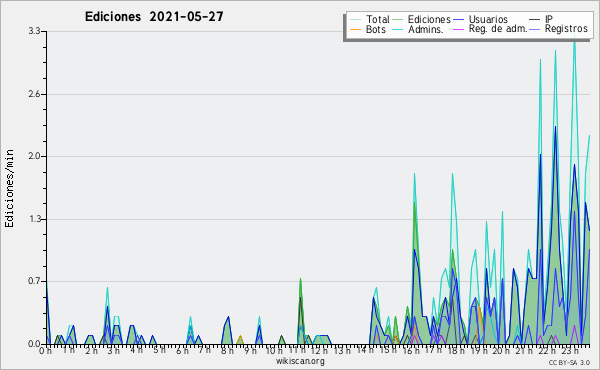This screenshot has height=370, width=600.
Task: Click the '0 h' x-axis label
Action: [x=45, y=351]
